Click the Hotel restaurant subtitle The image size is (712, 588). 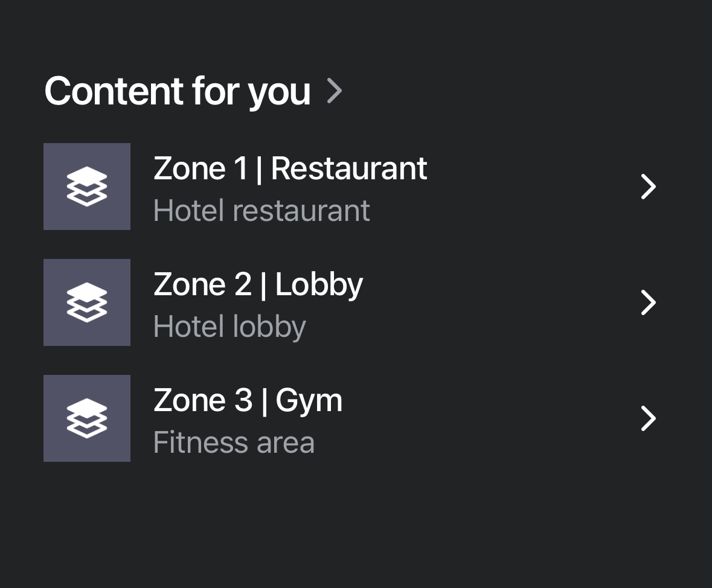[x=261, y=211]
